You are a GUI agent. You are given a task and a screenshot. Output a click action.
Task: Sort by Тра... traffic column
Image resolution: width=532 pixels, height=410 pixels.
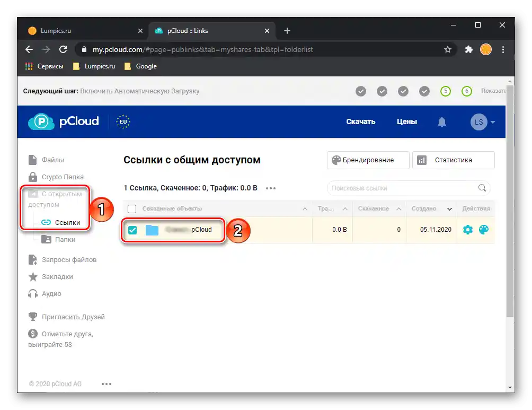click(332, 208)
